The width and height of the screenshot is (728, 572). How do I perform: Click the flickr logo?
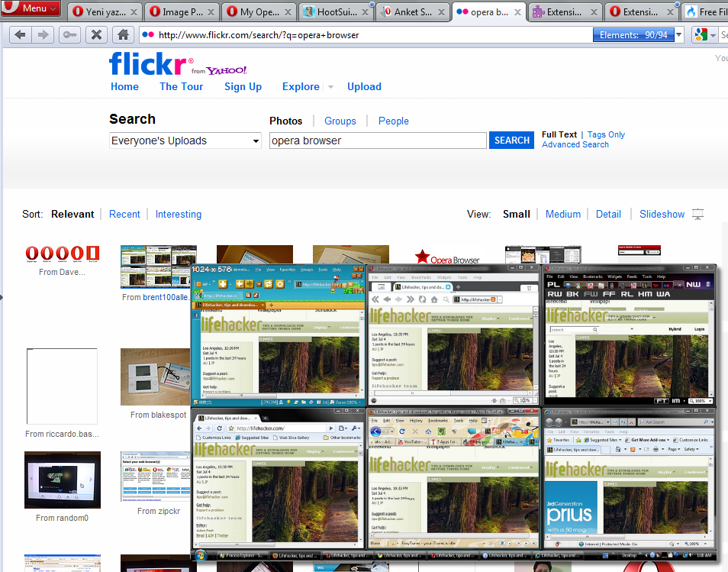point(147,63)
